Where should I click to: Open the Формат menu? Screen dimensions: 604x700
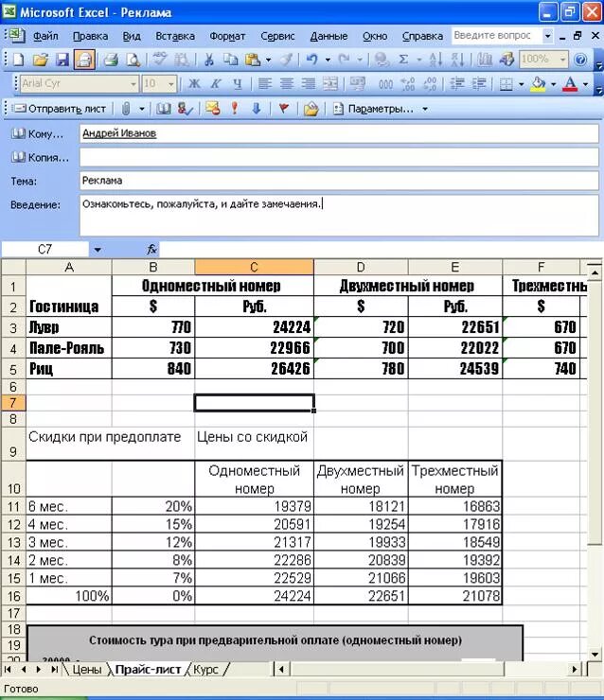tap(227, 36)
